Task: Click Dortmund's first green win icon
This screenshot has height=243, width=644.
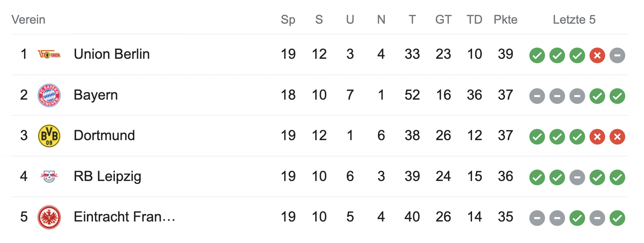Action: pyautogui.click(x=537, y=137)
